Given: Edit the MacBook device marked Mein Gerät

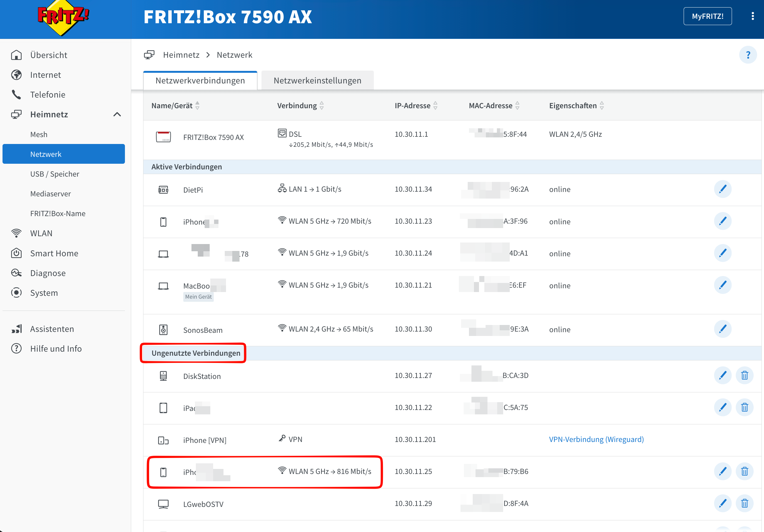Looking at the screenshot, I should pyautogui.click(x=722, y=285).
